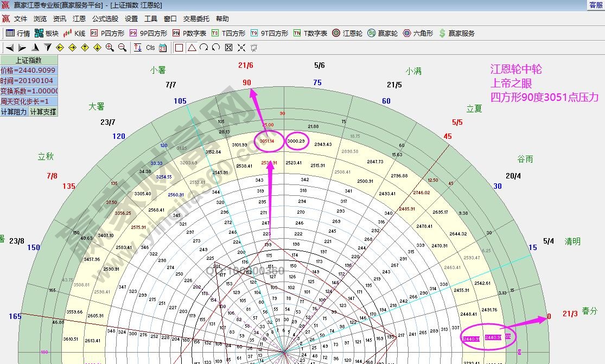605x364 pixels.
Task: Toggle the counterclockwise rotate tool
Action: tap(215, 48)
